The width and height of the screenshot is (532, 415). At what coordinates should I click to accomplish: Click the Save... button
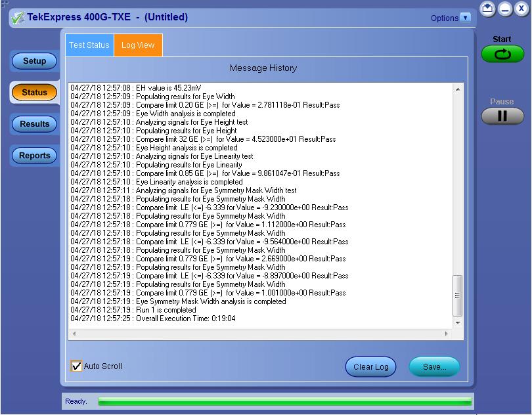point(434,367)
